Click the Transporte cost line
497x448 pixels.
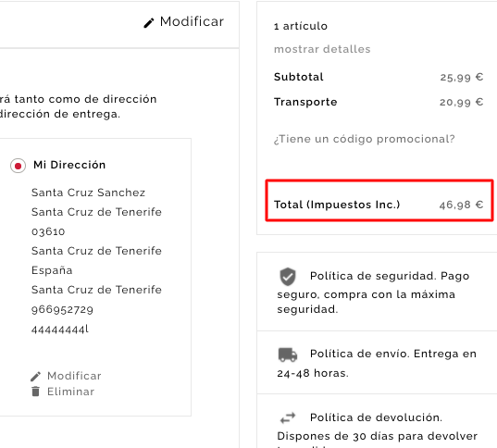coord(379,102)
